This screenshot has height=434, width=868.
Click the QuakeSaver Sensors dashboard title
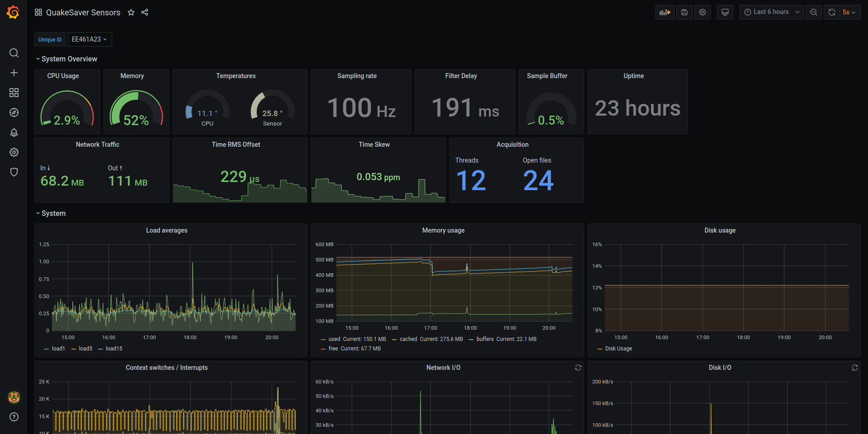(x=83, y=12)
